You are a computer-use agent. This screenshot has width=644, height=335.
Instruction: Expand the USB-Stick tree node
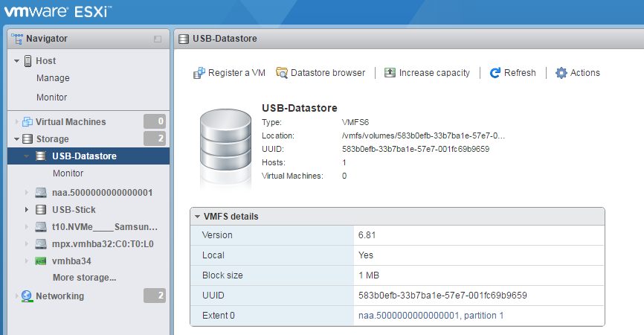tap(28, 210)
